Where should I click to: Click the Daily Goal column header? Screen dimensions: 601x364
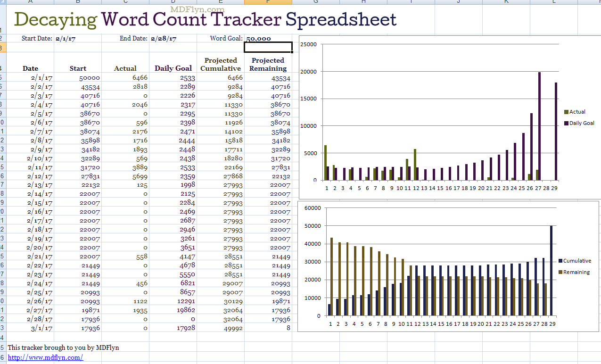point(173,68)
